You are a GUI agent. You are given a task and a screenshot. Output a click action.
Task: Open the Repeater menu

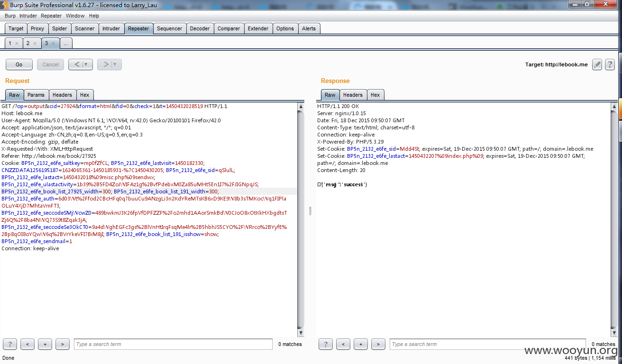pos(51,16)
